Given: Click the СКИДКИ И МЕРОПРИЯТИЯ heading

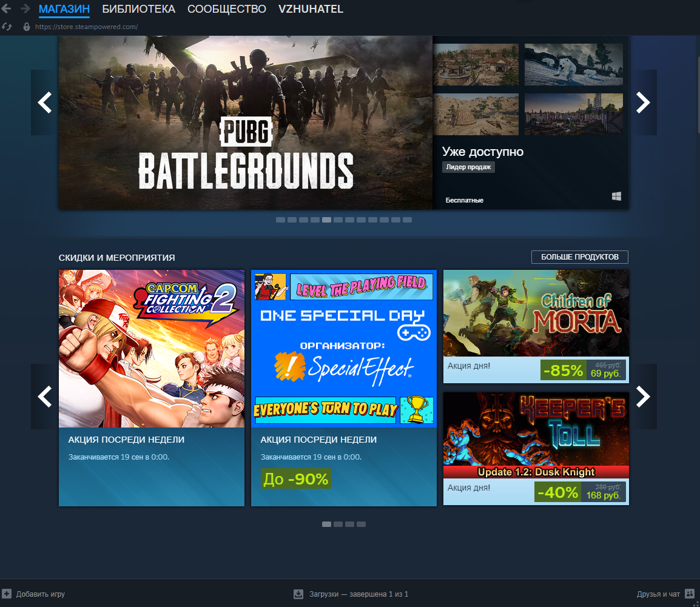Looking at the screenshot, I should pyautogui.click(x=117, y=258).
